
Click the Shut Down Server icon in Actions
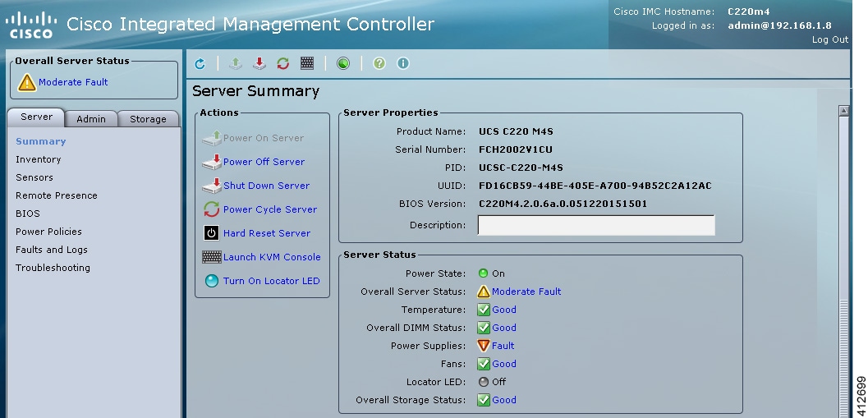[212, 186]
